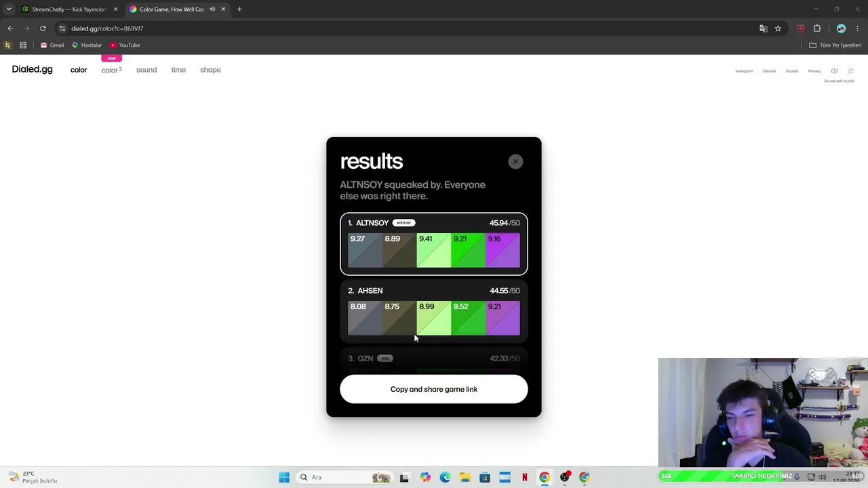Open the translate page icon
Screen dimensions: 868x488
764,28
